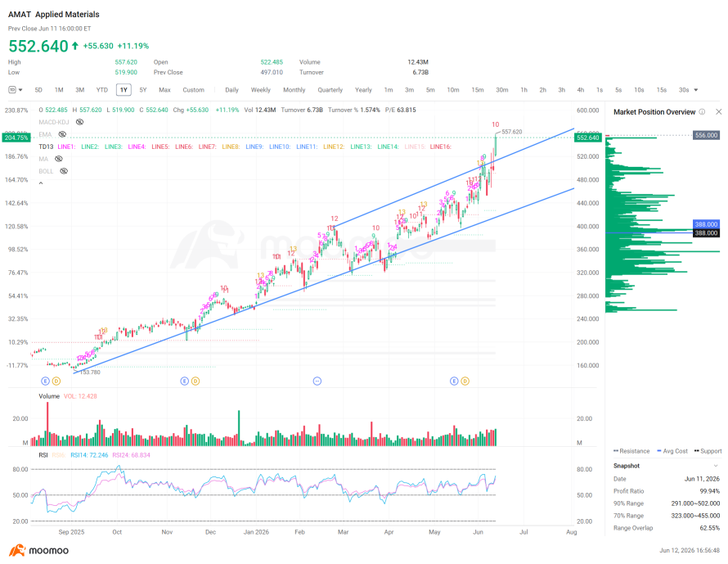The image size is (728, 564).
Task: Click the 388.000 average cost line label
Action: click(706, 224)
